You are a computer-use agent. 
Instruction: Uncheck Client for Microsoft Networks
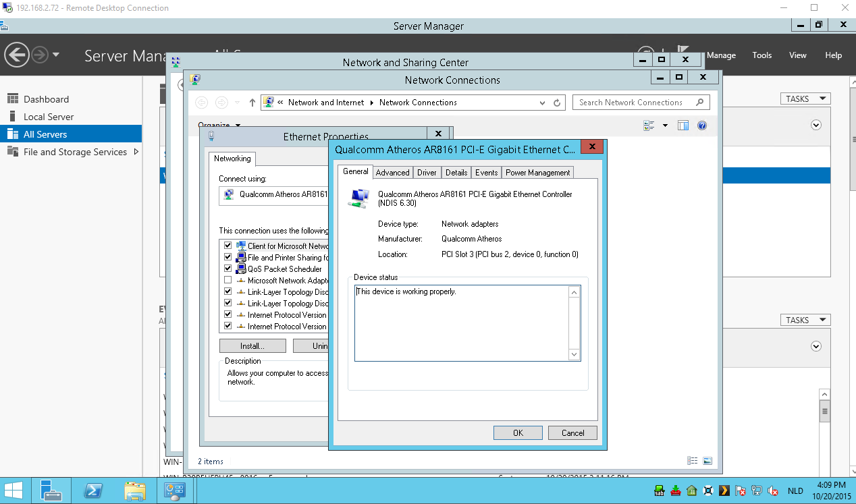click(228, 246)
